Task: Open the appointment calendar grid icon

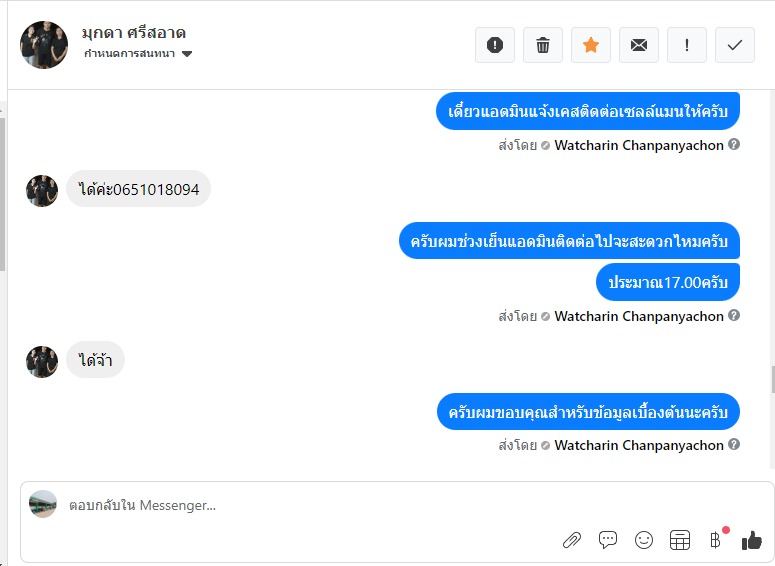Action: point(680,540)
